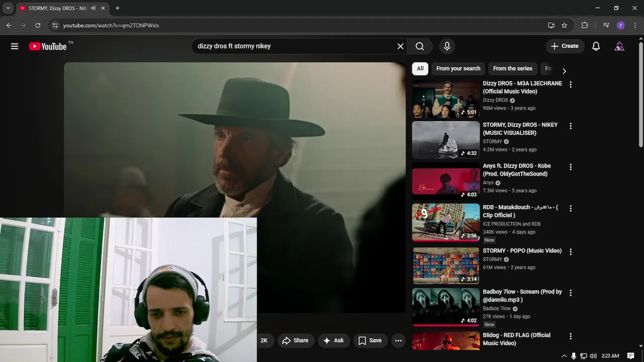
Task: Select the STORMY, Dizzy DROS browser tab
Action: pos(58,8)
